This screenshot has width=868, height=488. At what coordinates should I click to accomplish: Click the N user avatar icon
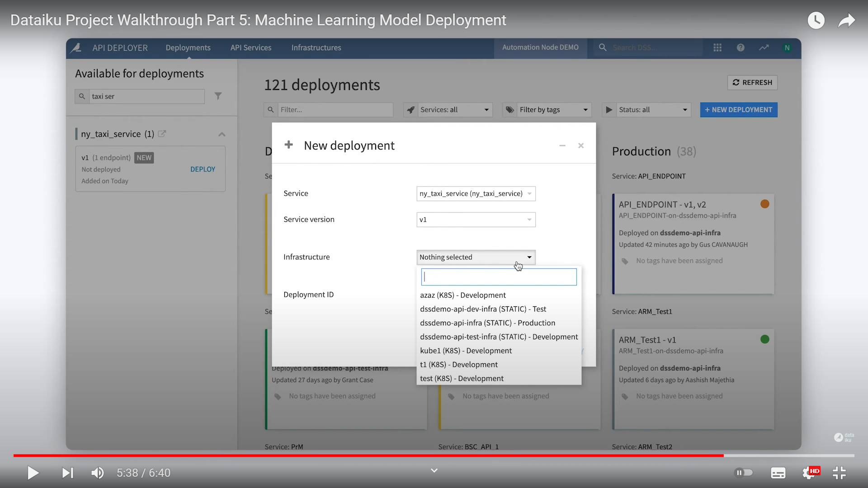click(788, 47)
